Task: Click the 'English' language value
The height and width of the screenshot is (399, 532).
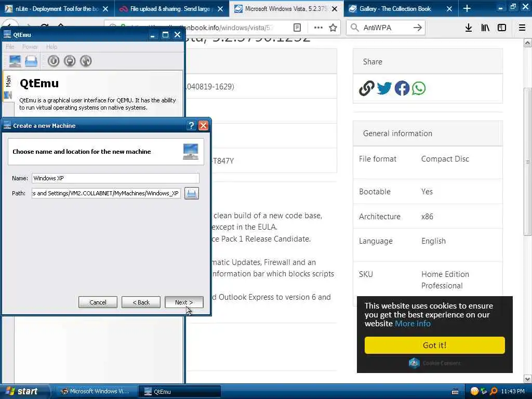Action: tap(434, 241)
